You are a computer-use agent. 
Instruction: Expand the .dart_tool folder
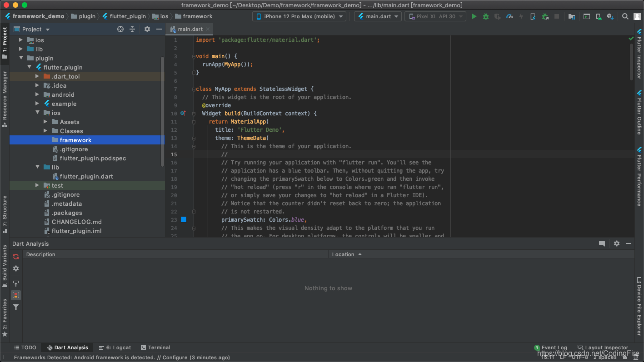37,76
